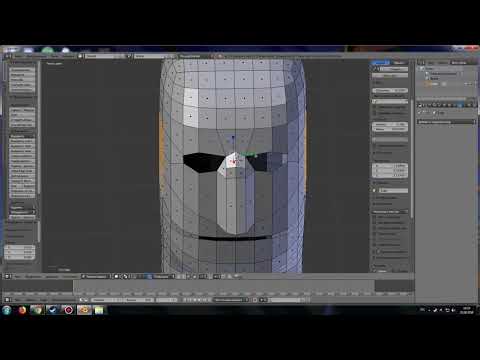
Task: Open the sticky notes taskbar icon
Action: coord(99,310)
